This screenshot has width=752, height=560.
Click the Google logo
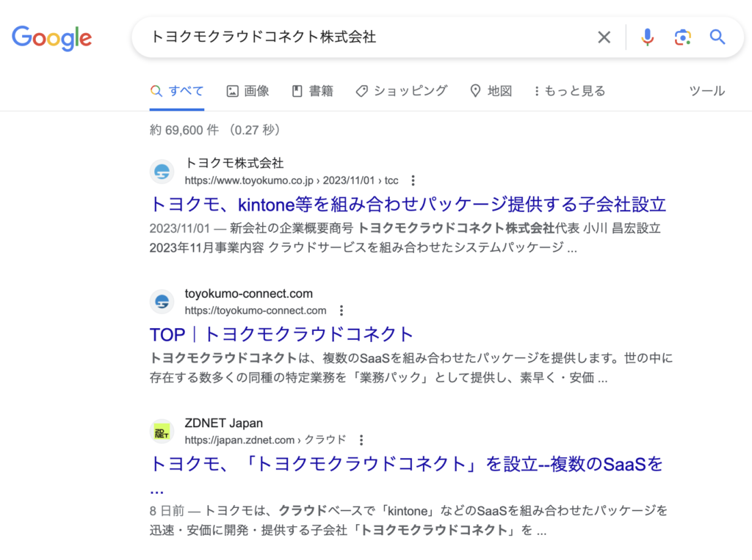(51, 37)
